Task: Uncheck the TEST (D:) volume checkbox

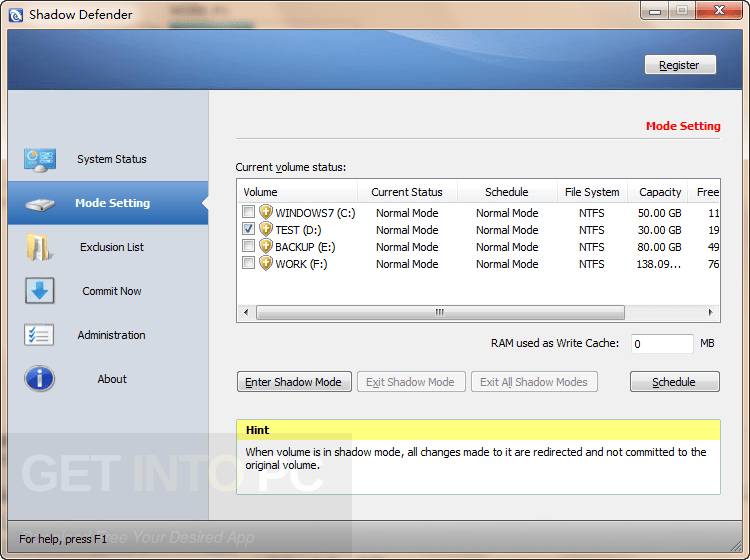Action: 248,229
